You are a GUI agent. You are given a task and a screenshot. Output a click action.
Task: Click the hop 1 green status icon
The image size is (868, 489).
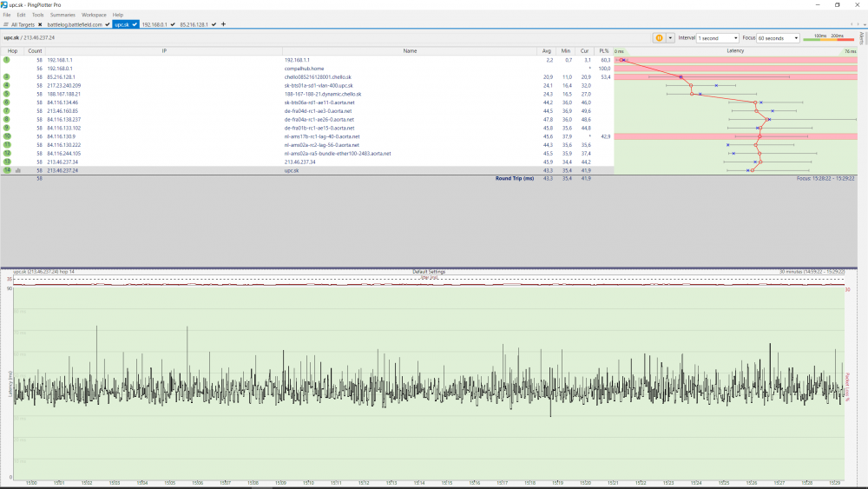tap(7, 60)
